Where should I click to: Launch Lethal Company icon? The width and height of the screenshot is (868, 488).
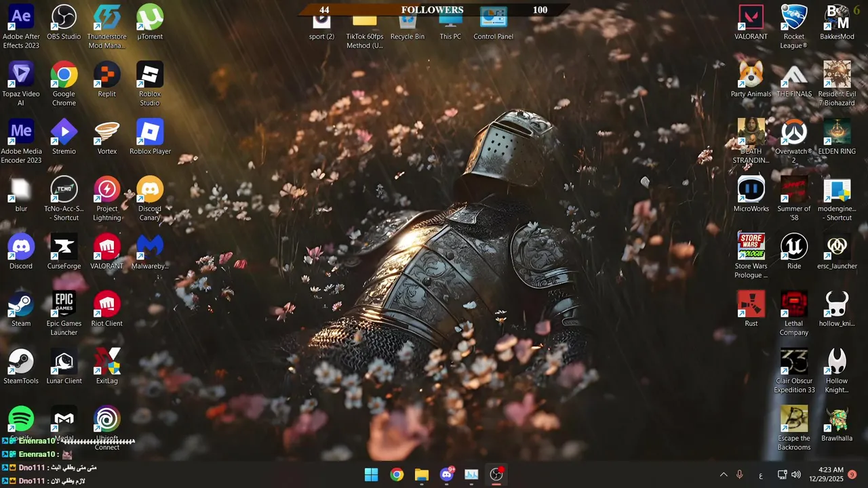click(794, 314)
